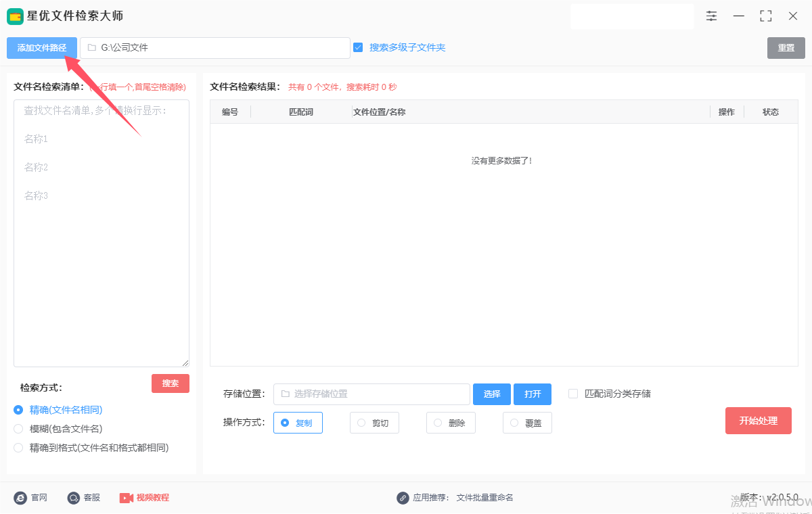Select 精确到格式 search mode
This screenshot has width=812, height=514.
pos(18,448)
